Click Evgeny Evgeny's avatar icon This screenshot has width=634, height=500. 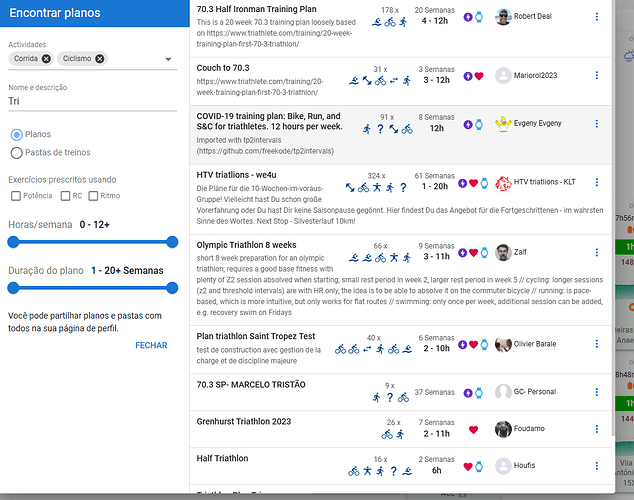pyautogui.click(x=503, y=124)
